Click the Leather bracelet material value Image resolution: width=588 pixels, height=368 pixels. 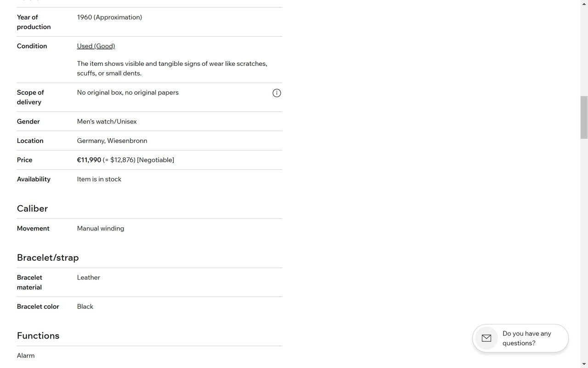pos(89,277)
